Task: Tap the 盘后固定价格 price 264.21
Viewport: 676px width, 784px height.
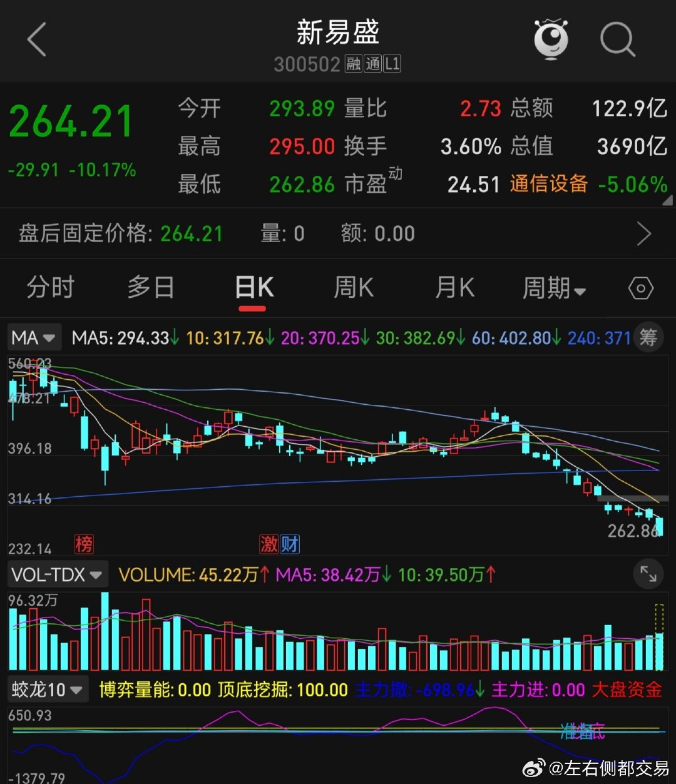Action: (x=192, y=234)
